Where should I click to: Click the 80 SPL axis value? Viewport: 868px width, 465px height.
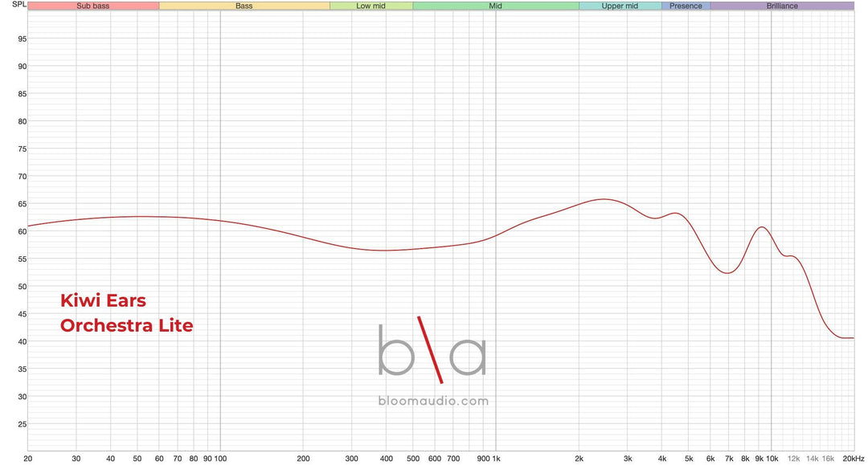tap(23, 121)
